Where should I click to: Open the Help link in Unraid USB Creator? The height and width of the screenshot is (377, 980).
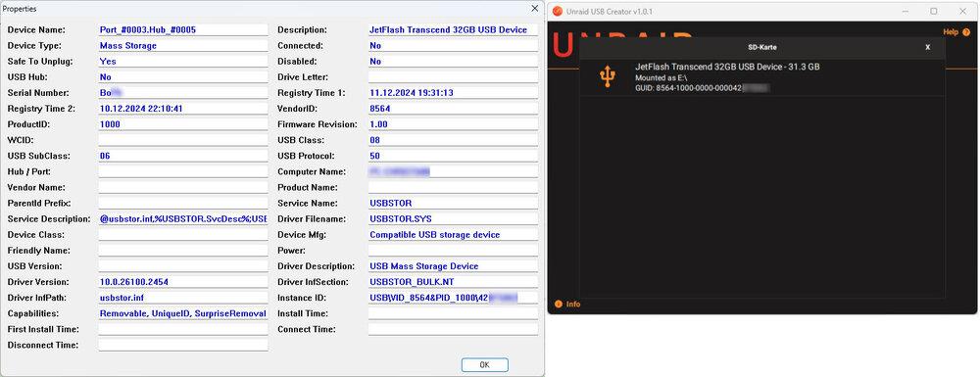click(950, 32)
